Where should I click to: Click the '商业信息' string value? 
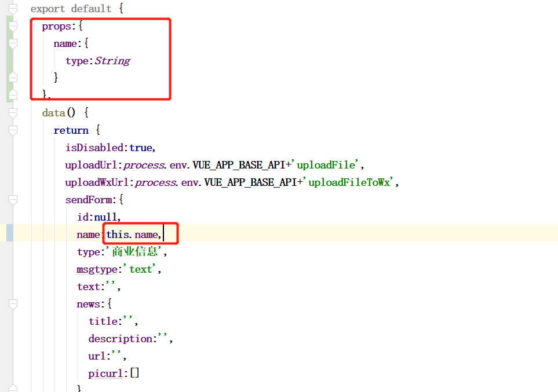[135, 252]
